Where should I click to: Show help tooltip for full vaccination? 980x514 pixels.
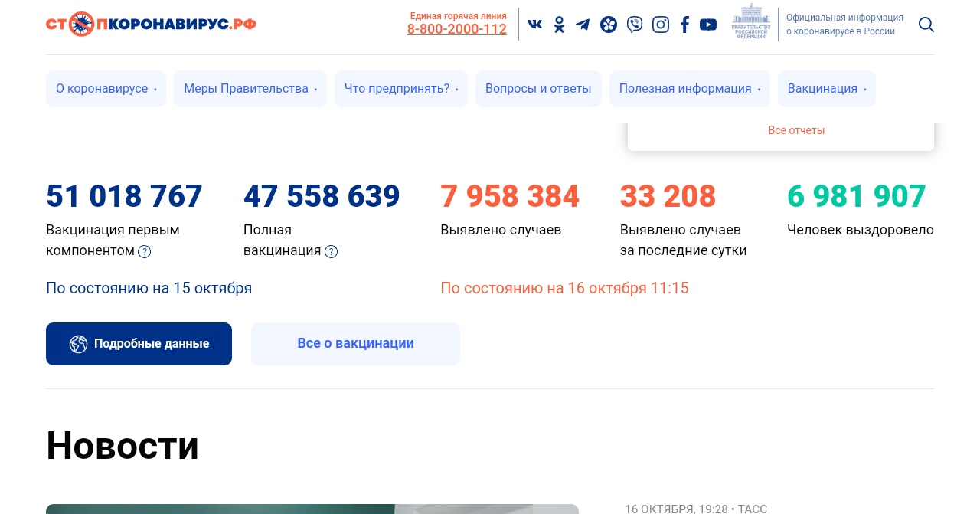coord(331,251)
